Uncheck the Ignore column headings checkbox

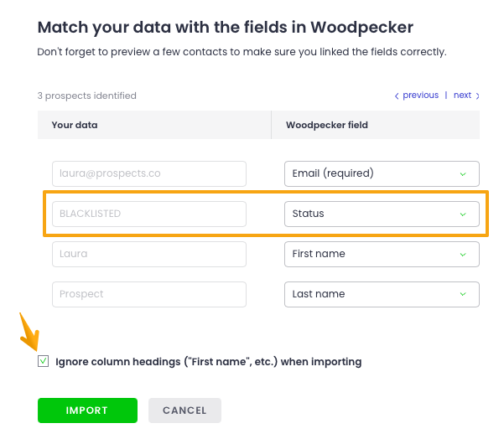click(x=44, y=362)
